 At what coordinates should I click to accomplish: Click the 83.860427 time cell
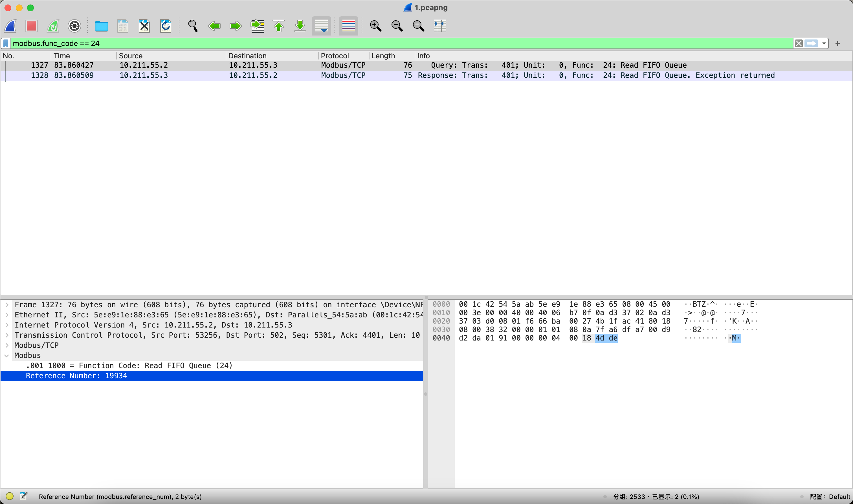tap(74, 65)
